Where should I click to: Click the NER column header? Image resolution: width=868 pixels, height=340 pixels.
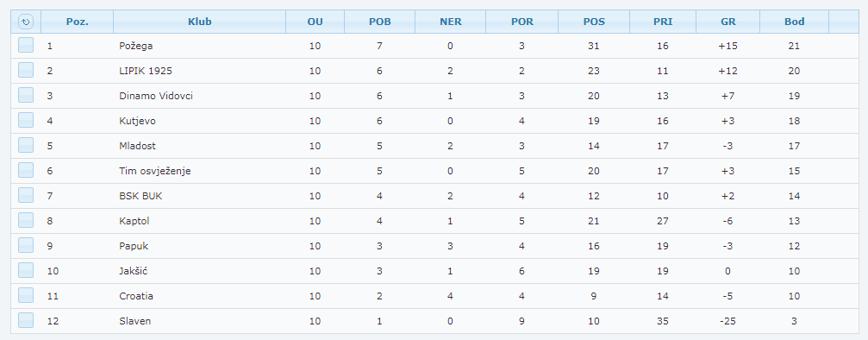451,22
